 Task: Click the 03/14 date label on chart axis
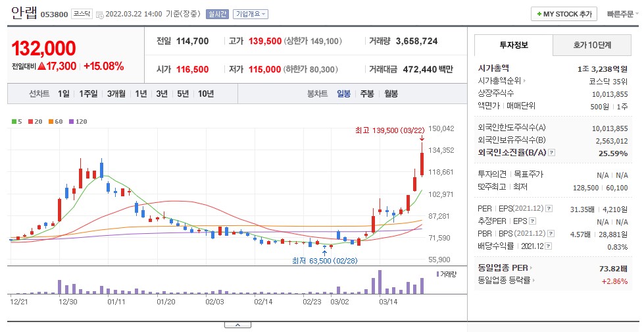tap(388, 302)
